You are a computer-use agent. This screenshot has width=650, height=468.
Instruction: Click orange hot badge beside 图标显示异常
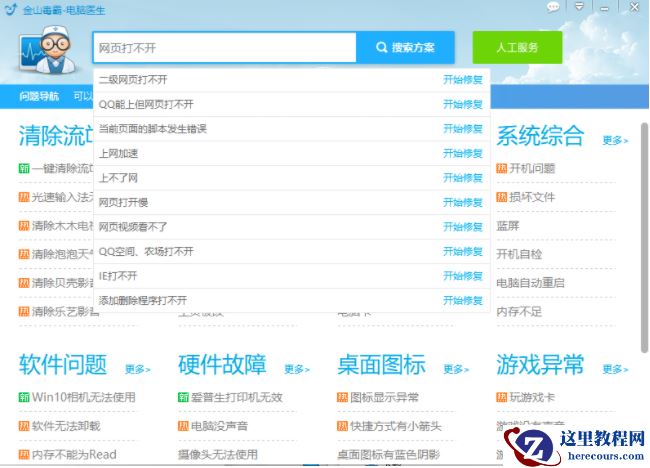[342, 397]
